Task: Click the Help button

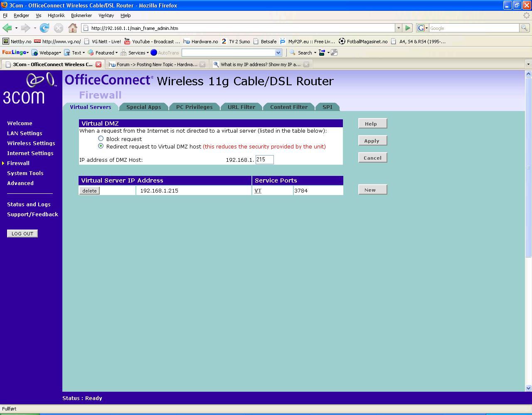Action: click(372, 124)
